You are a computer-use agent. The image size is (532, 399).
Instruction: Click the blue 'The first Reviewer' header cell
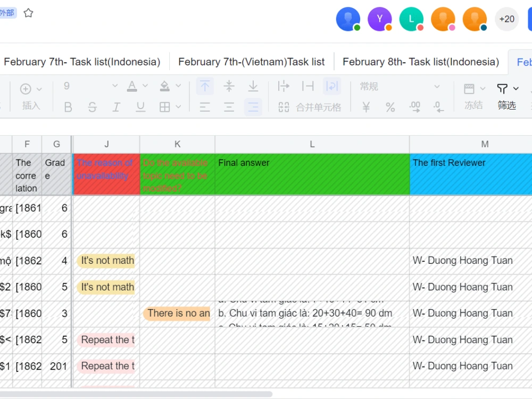(471, 174)
